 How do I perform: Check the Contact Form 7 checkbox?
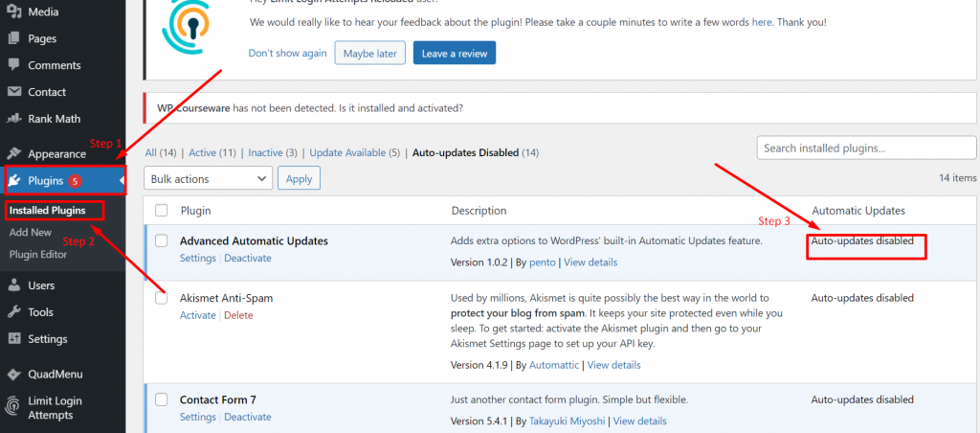161,399
